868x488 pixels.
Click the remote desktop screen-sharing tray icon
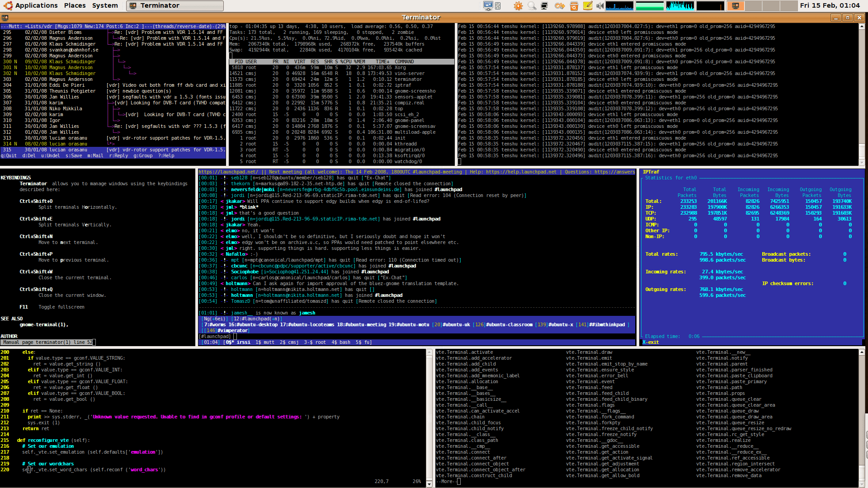(x=487, y=6)
